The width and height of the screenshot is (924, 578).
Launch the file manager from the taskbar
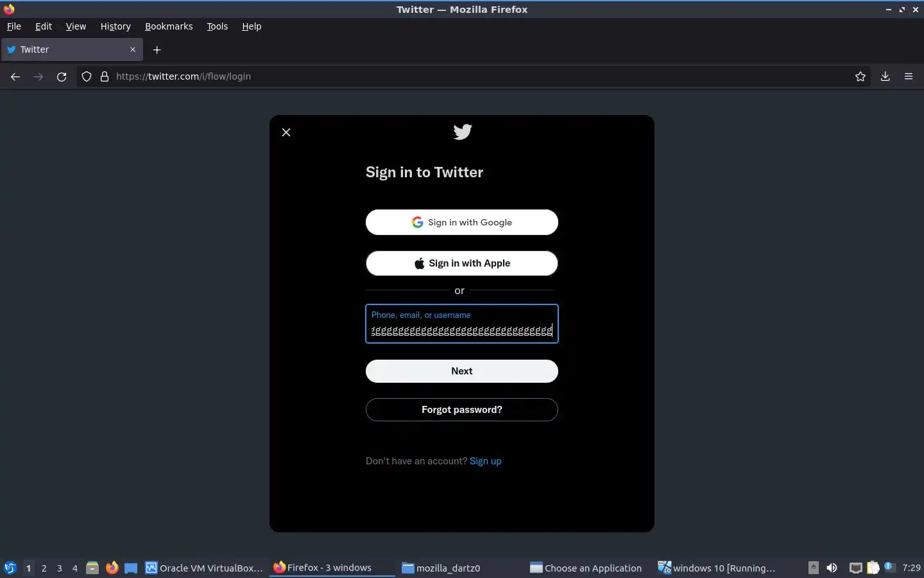[x=92, y=568]
